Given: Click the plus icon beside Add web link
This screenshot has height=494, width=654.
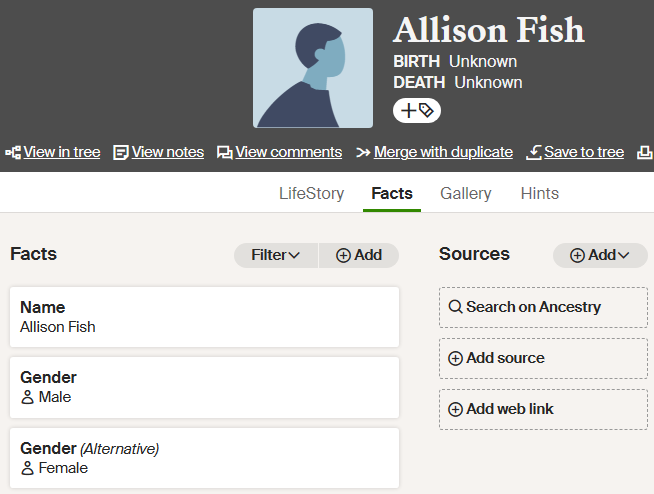Looking at the screenshot, I should (x=455, y=409).
